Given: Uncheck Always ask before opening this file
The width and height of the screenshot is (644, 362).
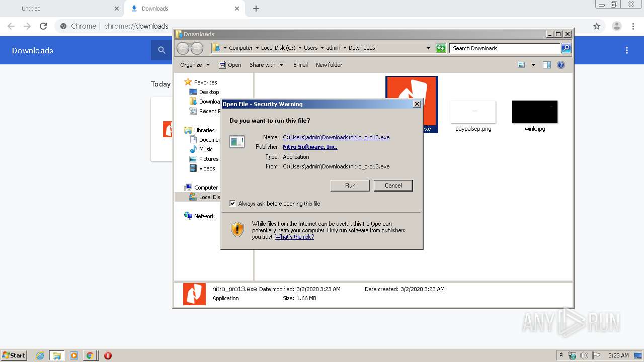Looking at the screenshot, I should [x=232, y=204].
